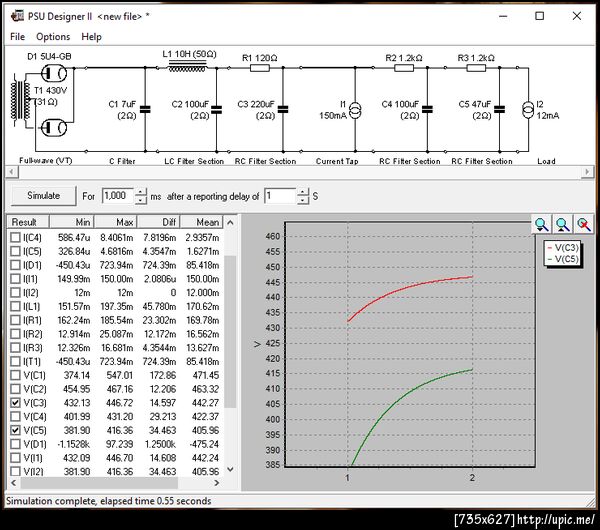Click the results list scroll-down arrow
Screen dimensions: 600x530
230,469
